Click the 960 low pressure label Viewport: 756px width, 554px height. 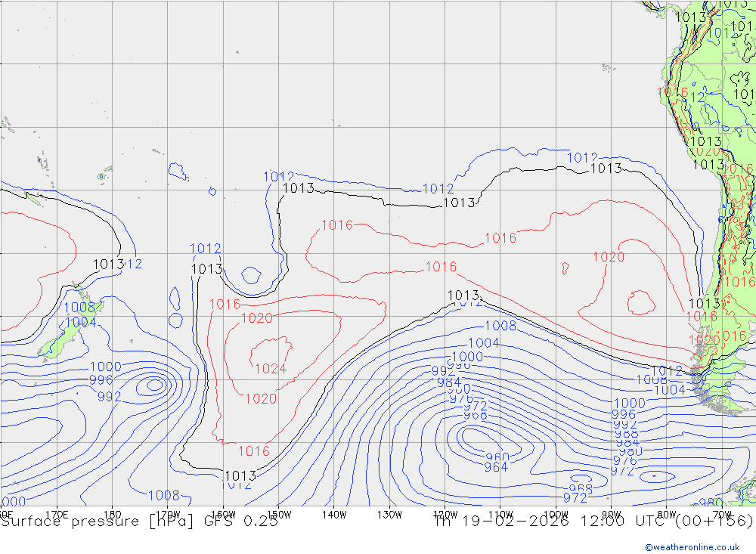pyautogui.click(x=497, y=457)
